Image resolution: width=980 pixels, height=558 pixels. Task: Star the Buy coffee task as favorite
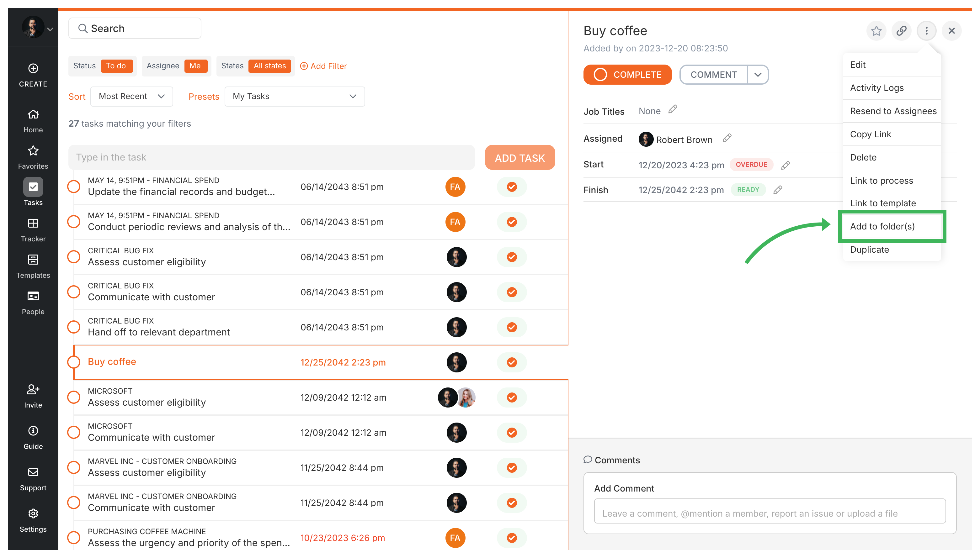click(x=876, y=31)
